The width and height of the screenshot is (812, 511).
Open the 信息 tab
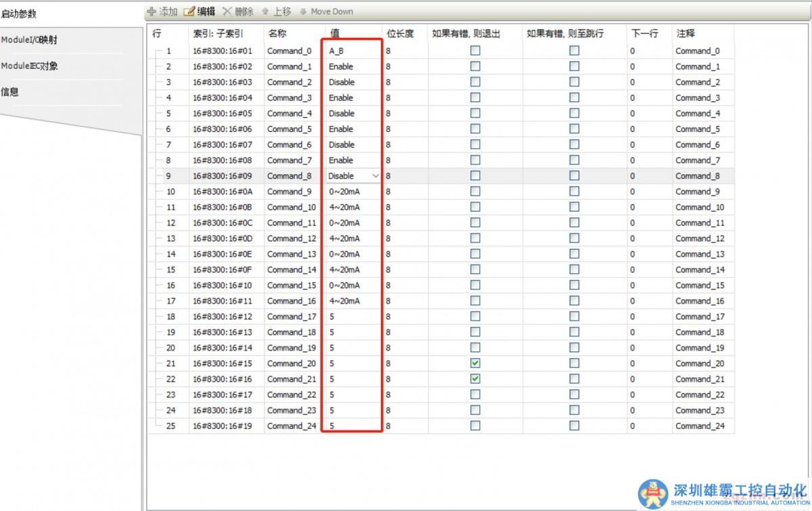tap(10, 92)
